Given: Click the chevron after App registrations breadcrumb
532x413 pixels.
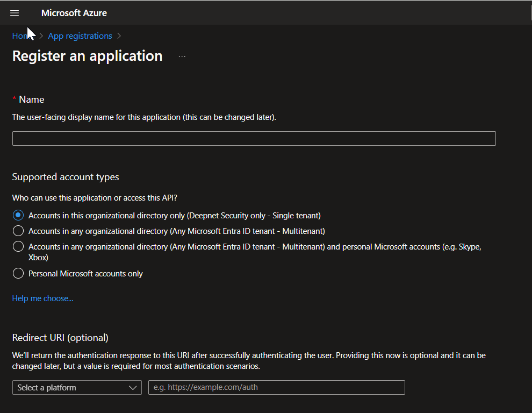Looking at the screenshot, I should (x=119, y=36).
